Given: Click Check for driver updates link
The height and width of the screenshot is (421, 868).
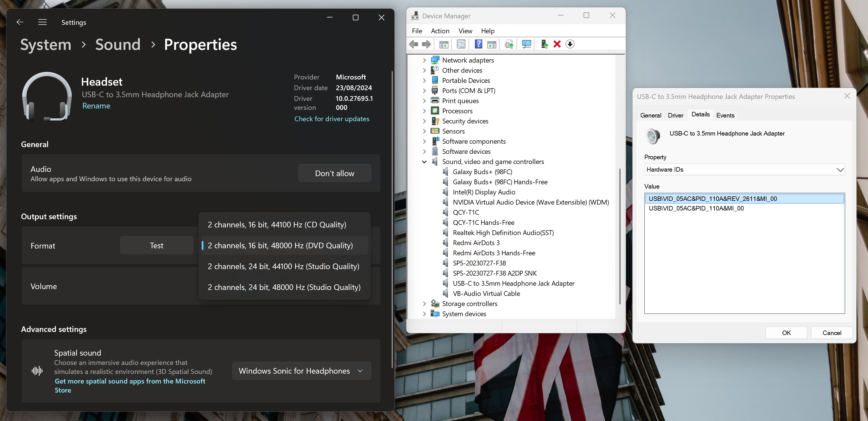Looking at the screenshot, I should [x=331, y=119].
